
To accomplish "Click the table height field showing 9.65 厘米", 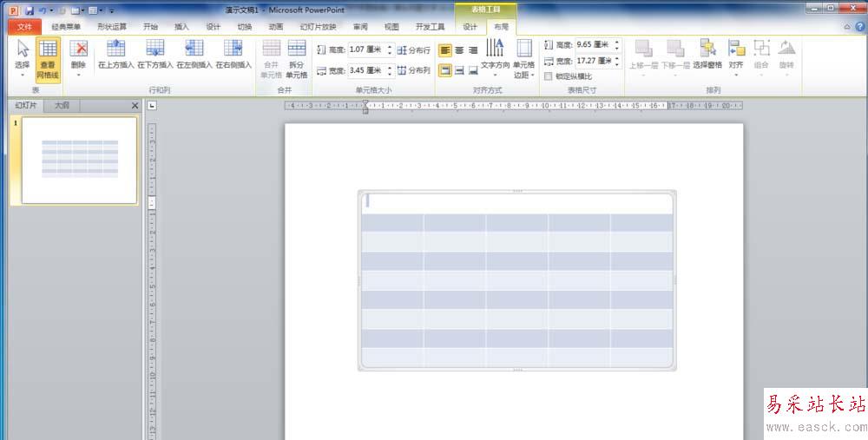I will click(x=594, y=45).
